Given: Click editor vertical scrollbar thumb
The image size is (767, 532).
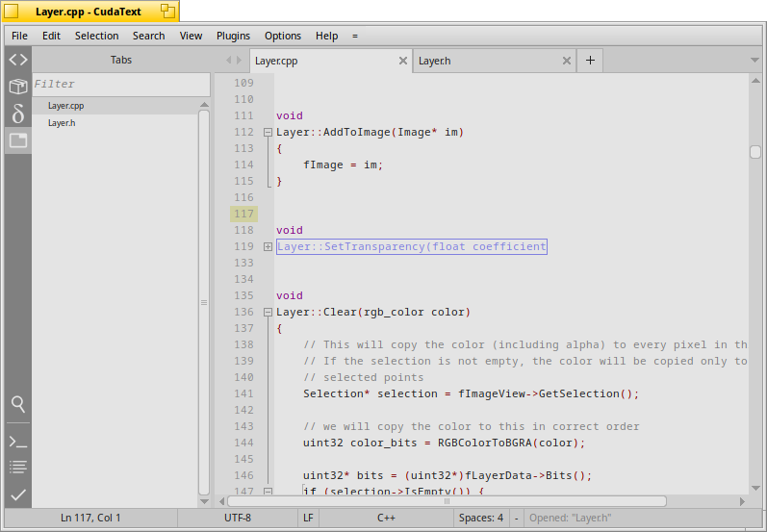Looking at the screenshot, I should point(755,152).
